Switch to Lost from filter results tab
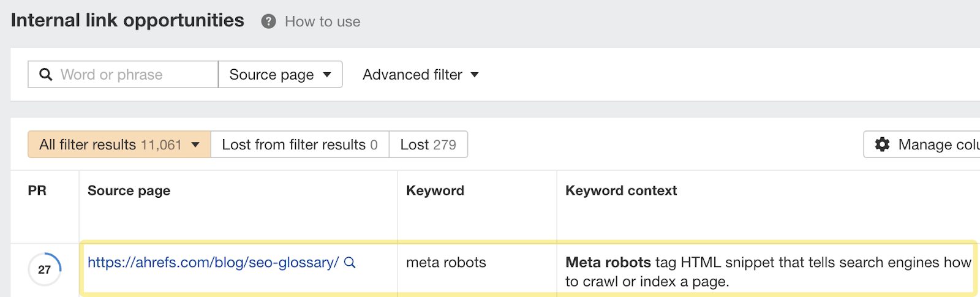 pos(300,145)
